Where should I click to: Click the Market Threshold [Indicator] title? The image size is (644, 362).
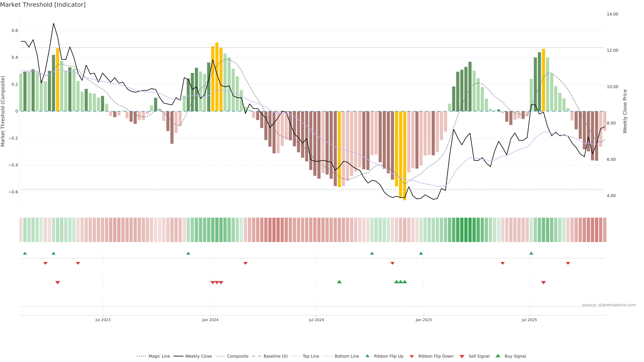point(43,5)
